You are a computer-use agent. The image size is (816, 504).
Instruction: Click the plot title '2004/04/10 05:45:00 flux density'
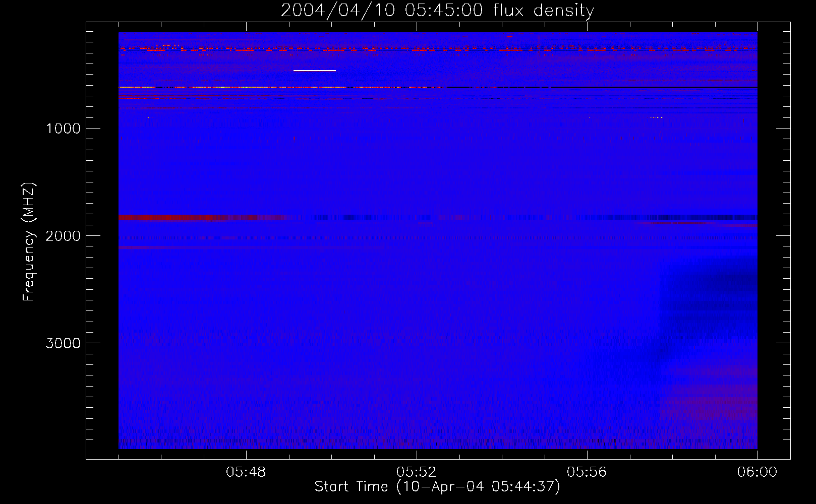[x=437, y=10]
